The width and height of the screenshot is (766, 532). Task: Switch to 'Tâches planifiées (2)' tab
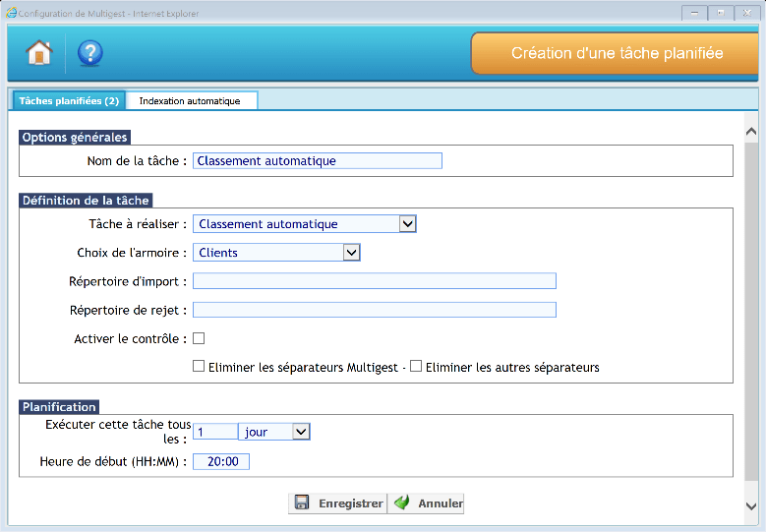point(69,100)
